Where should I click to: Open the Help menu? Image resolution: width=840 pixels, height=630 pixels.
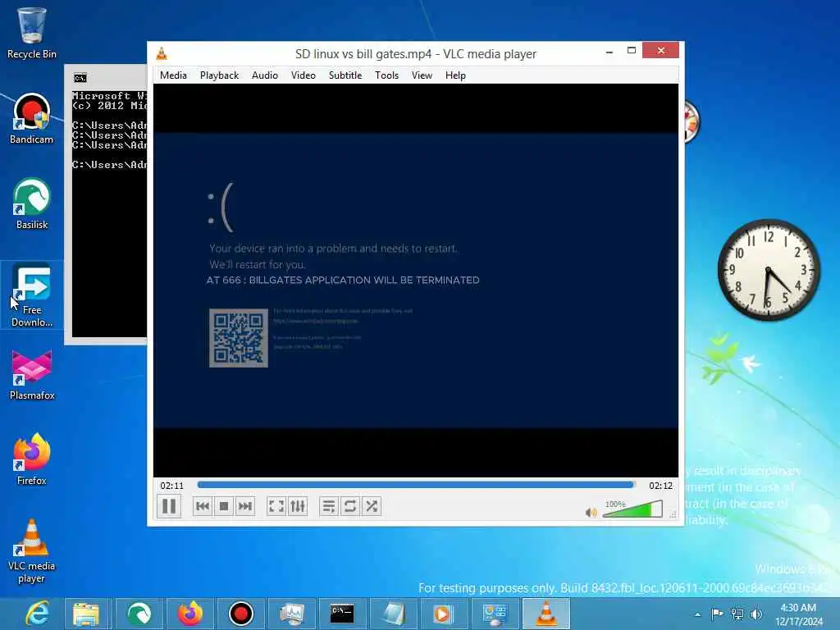click(x=455, y=75)
